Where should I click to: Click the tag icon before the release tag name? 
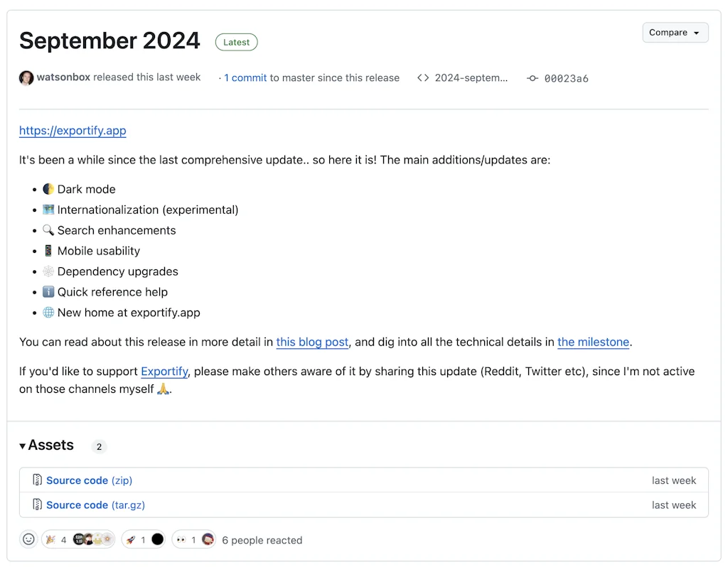pyautogui.click(x=424, y=78)
